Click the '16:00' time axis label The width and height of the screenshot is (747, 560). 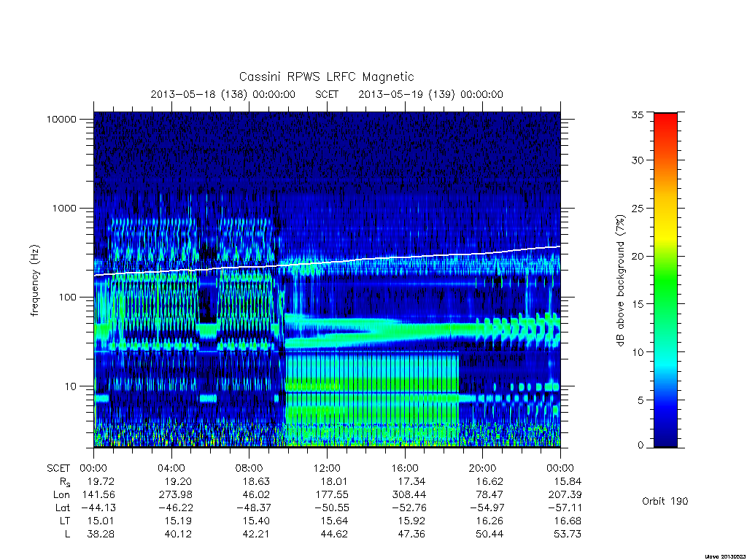tap(405, 468)
